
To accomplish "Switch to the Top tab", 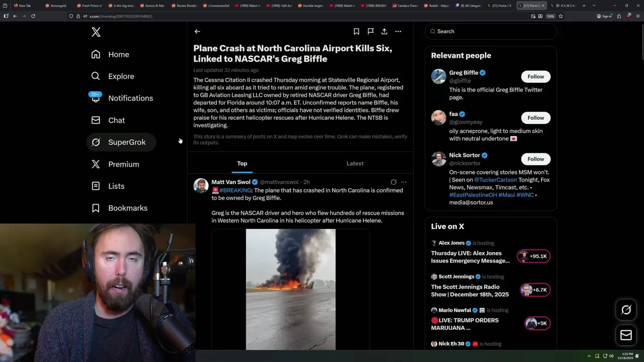I will (242, 163).
